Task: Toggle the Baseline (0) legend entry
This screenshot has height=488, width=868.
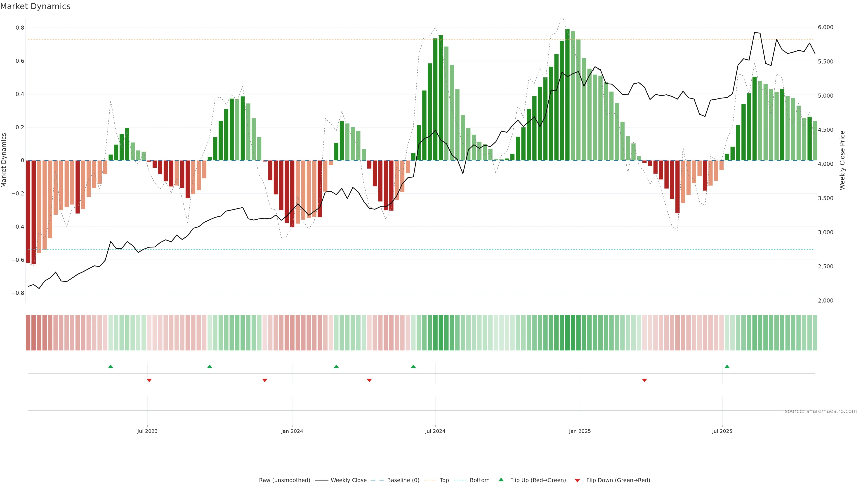Action: click(x=403, y=480)
